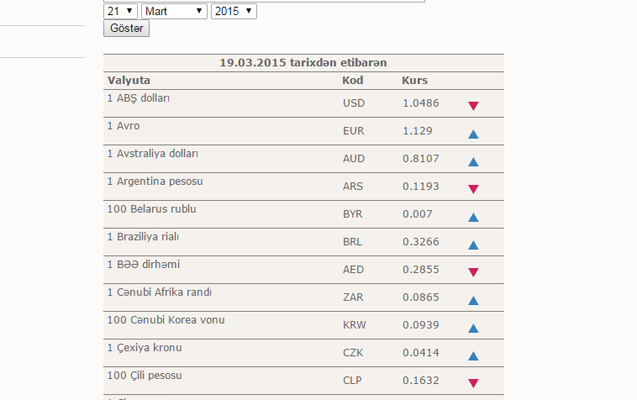637x400 pixels.
Task: Click the Kurs column header
Action: point(414,79)
